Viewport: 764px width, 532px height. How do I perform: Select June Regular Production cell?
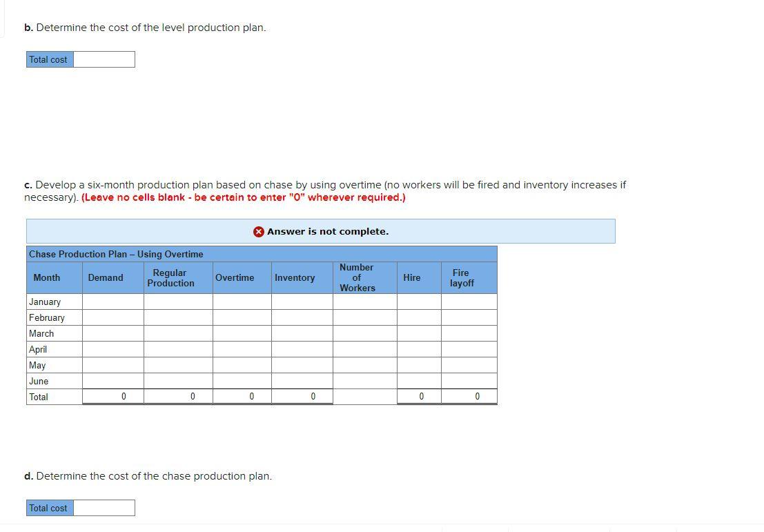pyautogui.click(x=178, y=381)
